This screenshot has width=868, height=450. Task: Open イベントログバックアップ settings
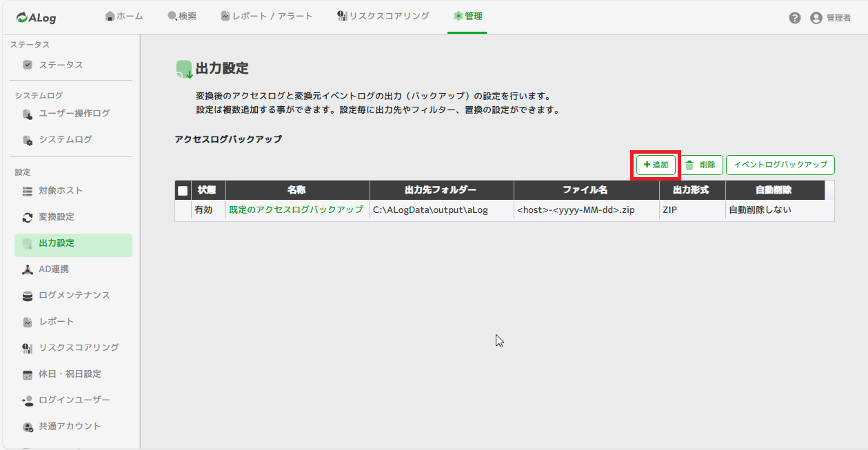[x=780, y=165]
